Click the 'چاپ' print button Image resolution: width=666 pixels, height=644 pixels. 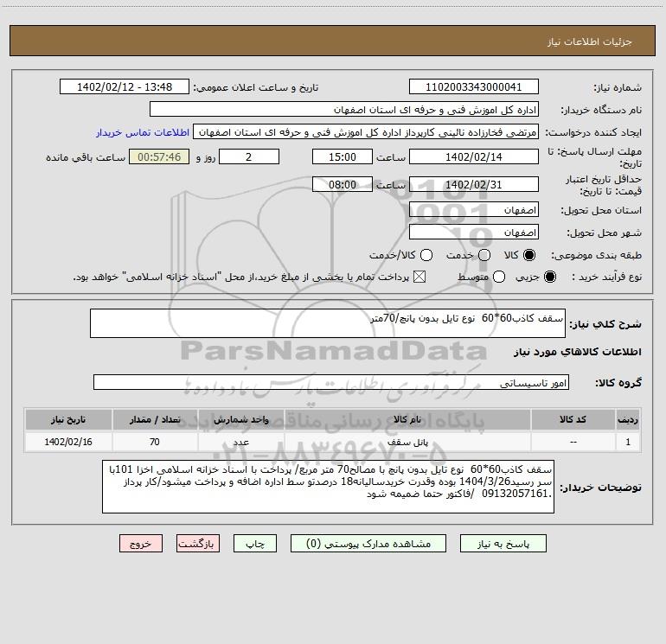[x=255, y=544]
